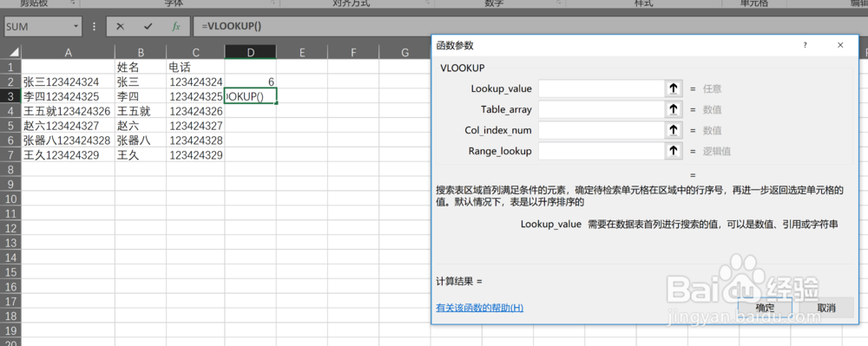868x346 pixels.
Task: Select row 1 header
Action: (x=10, y=67)
